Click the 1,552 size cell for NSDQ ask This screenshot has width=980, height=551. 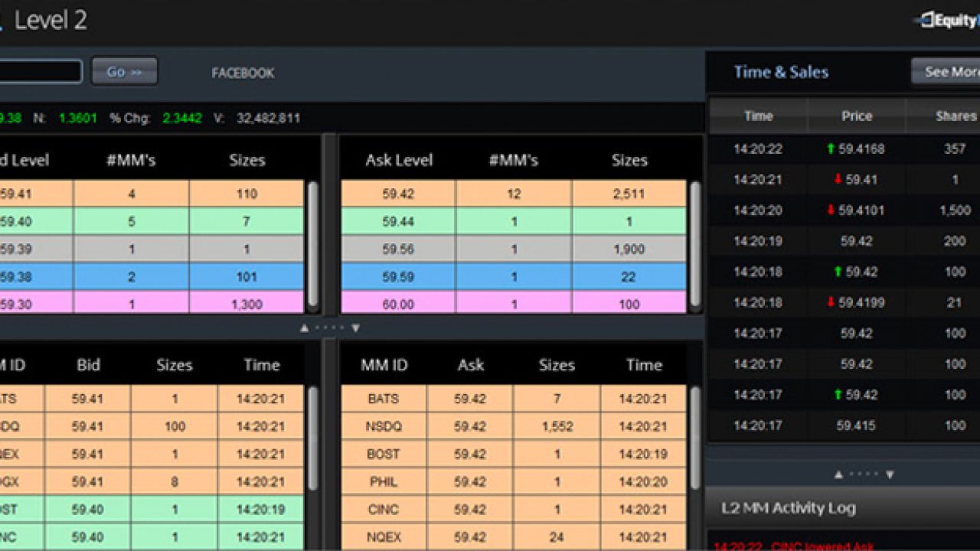[x=557, y=426]
